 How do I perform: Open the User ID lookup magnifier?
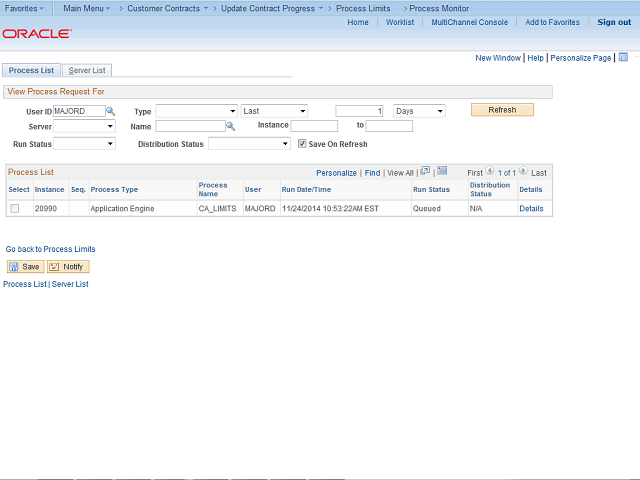coord(110,111)
